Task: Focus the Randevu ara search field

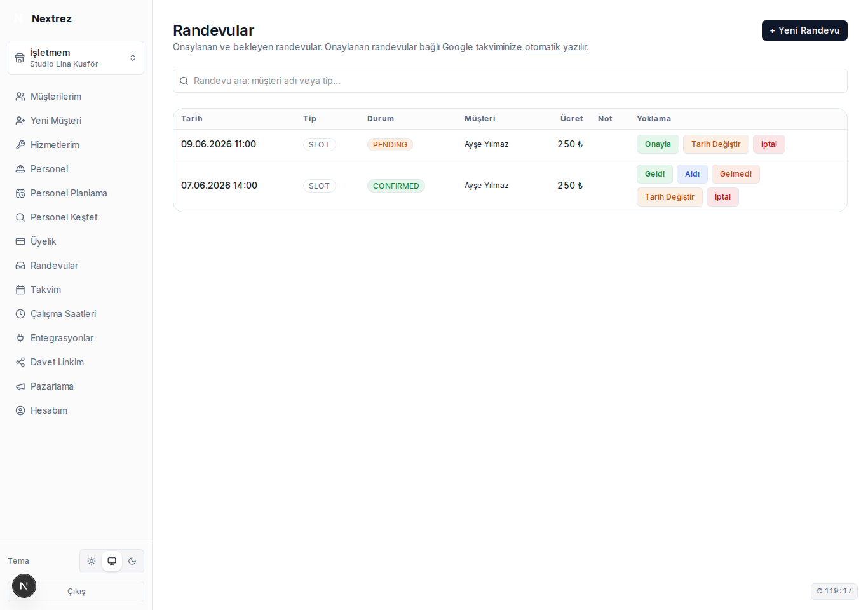Action: click(x=510, y=81)
